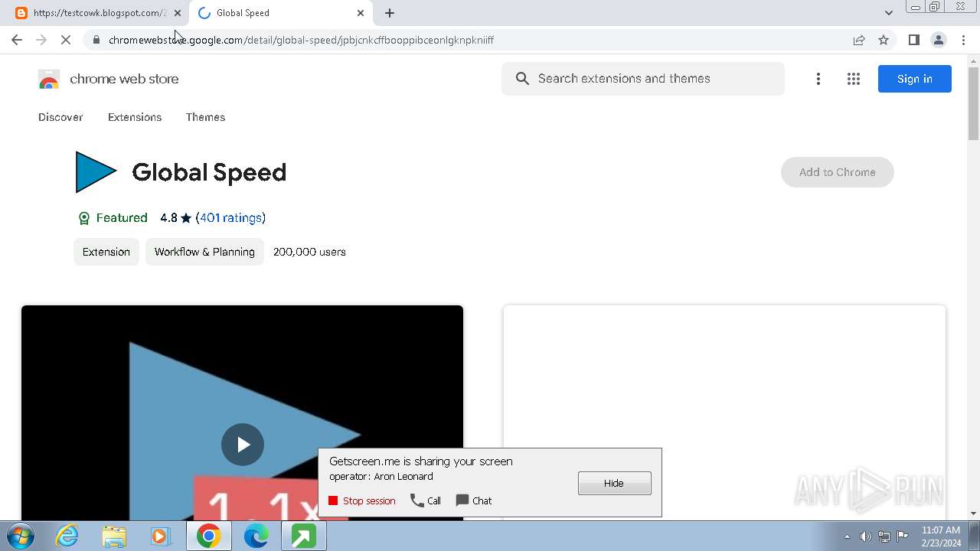This screenshot has width=980, height=551.
Task: Start a Call with the operator
Action: (426, 500)
